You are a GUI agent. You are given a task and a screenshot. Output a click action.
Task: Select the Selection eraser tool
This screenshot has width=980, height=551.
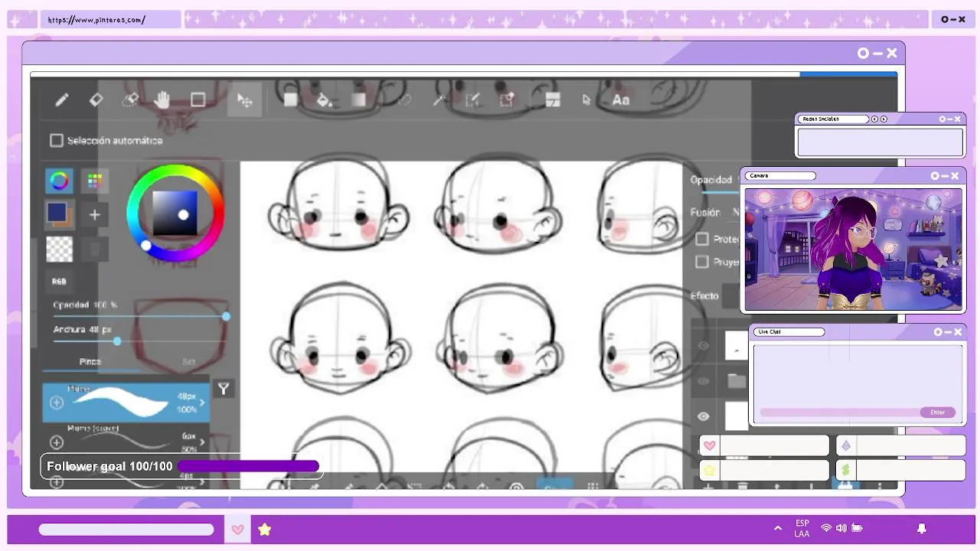point(507,99)
